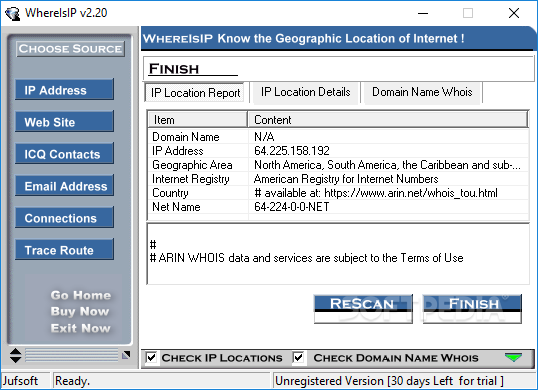Image resolution: width=538 pixels, height=390 pixels.
Task: Select the IP value 64.225.158.192
Action: click(292, 151)
